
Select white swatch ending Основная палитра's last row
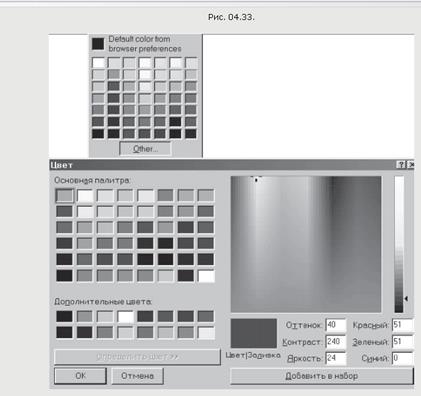pyautogui.click(x=206, y=276)
